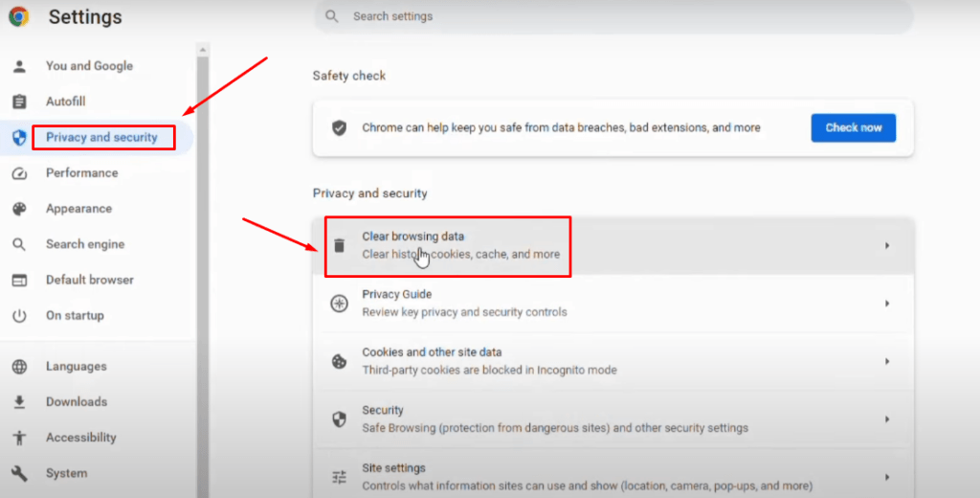Click the Performance gauge icon
The image size is (980, 498).
click(x=19, y=173)
